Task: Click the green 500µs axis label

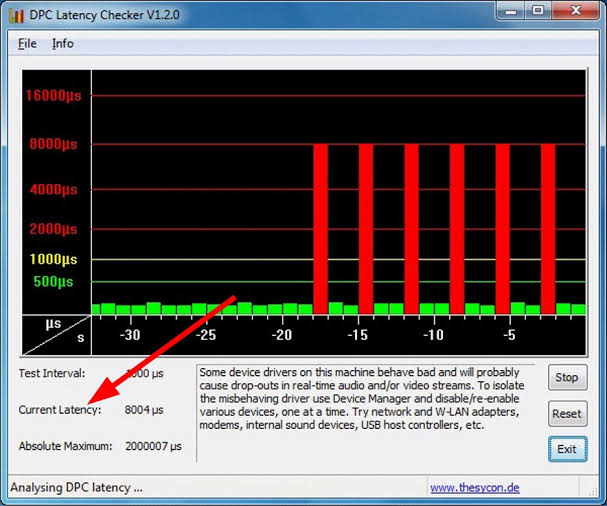Action: (x=53, y=281)
